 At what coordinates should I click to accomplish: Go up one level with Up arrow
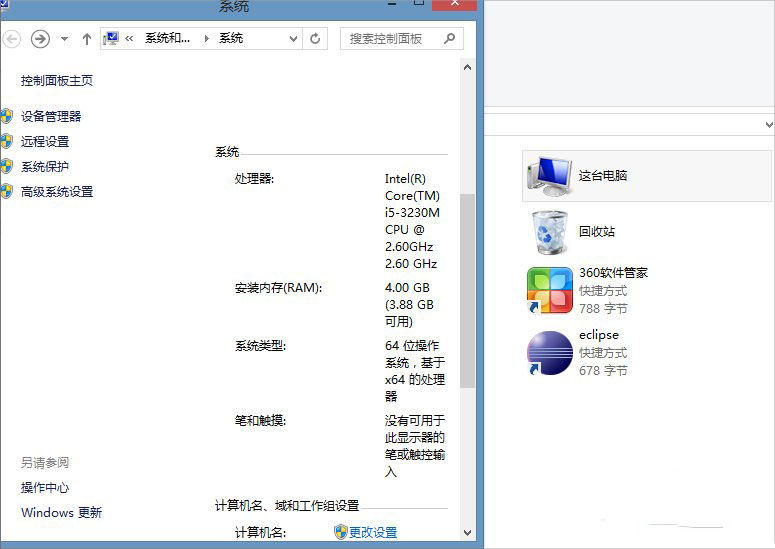(x=87, y=39)
